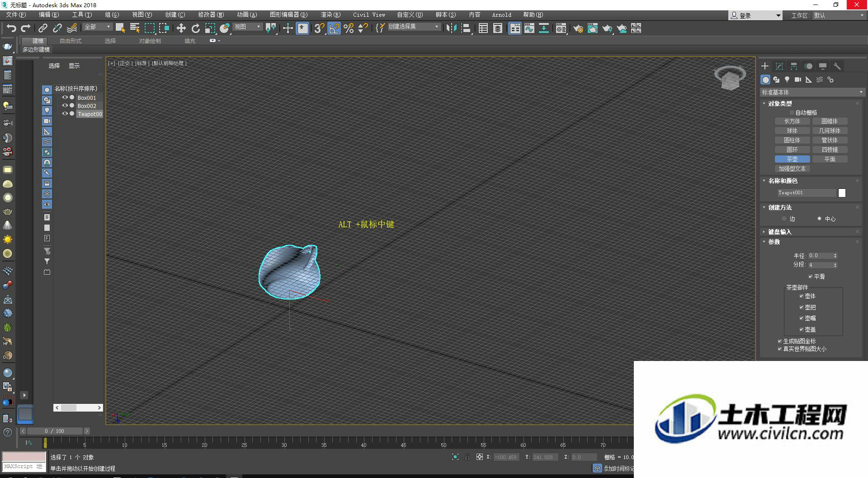Uncheck the 壶体 teapot part
The width and height of the screenshot is (868, 478).
(x=802, y=296)
